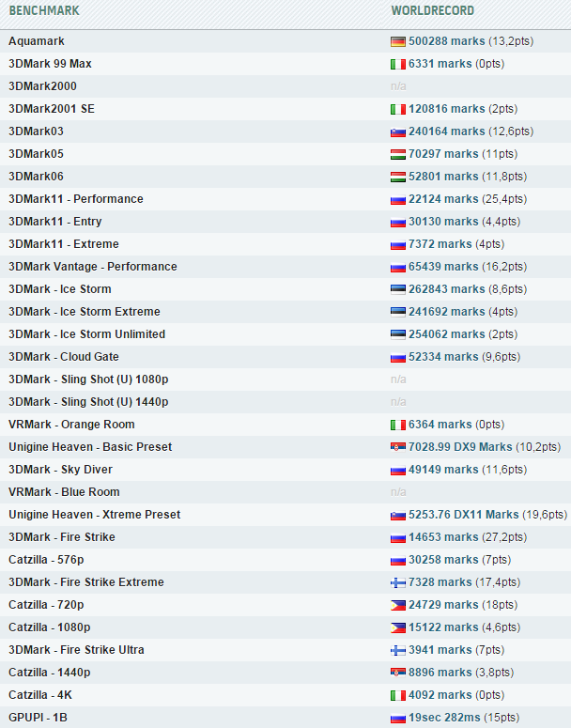571x728 pixels.
Task: Click the Philippine flag next to 24729 marks
Action: [398, 605]
